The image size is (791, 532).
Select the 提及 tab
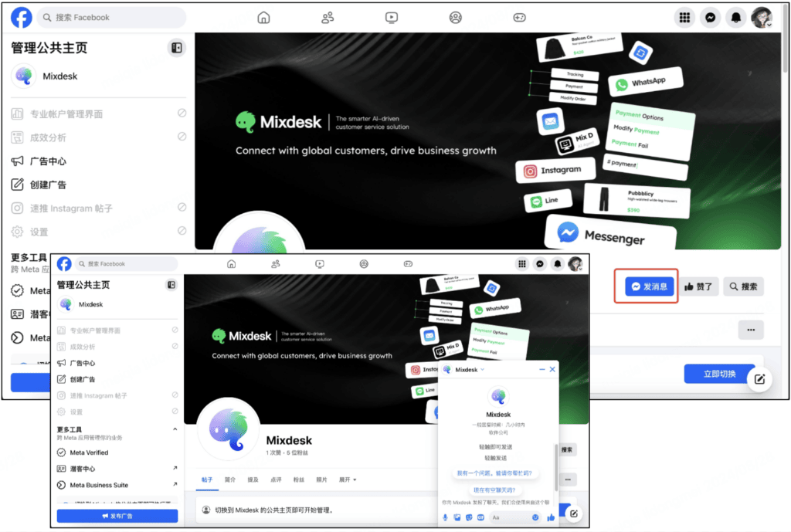tap(253, 479)
